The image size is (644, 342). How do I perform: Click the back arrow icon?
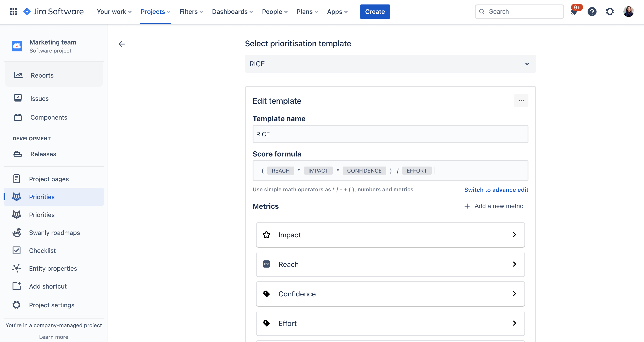point(122,44)
